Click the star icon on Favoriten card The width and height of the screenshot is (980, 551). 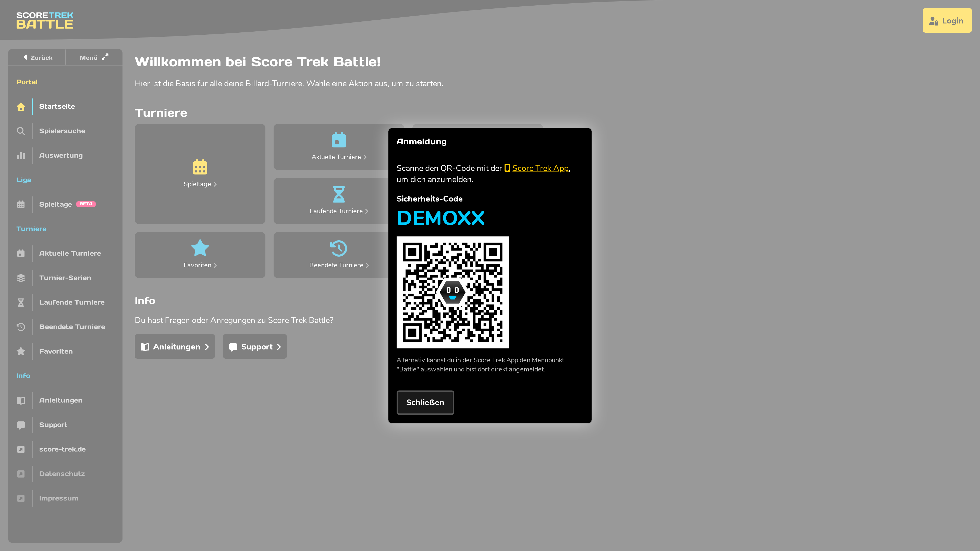coord(200,248)
